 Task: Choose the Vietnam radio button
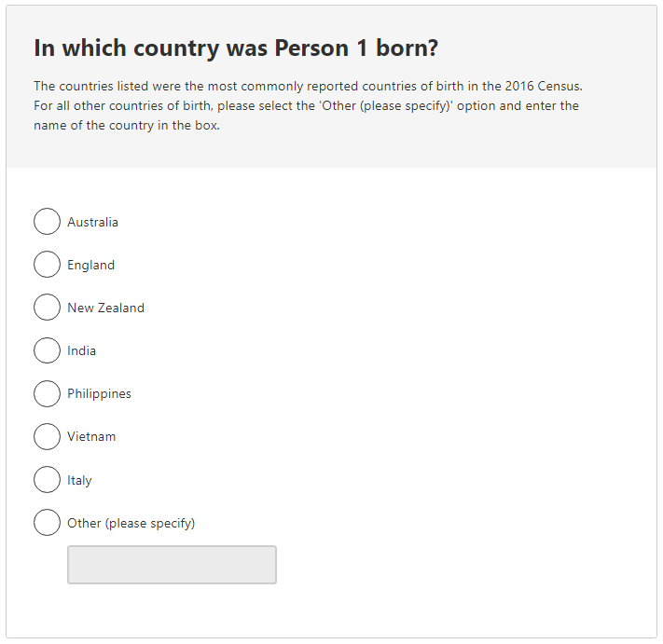coord(47,436)
